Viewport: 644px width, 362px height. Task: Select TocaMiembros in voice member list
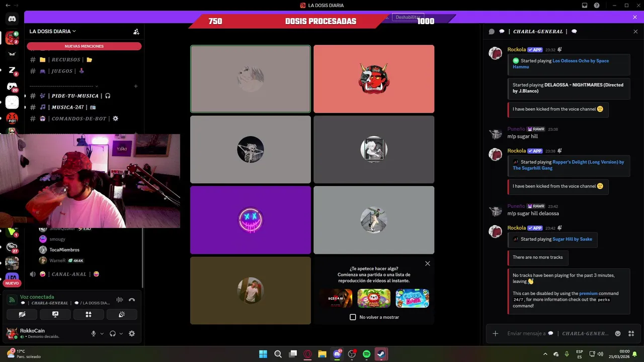pyautogui.click(x=64, y=250)
